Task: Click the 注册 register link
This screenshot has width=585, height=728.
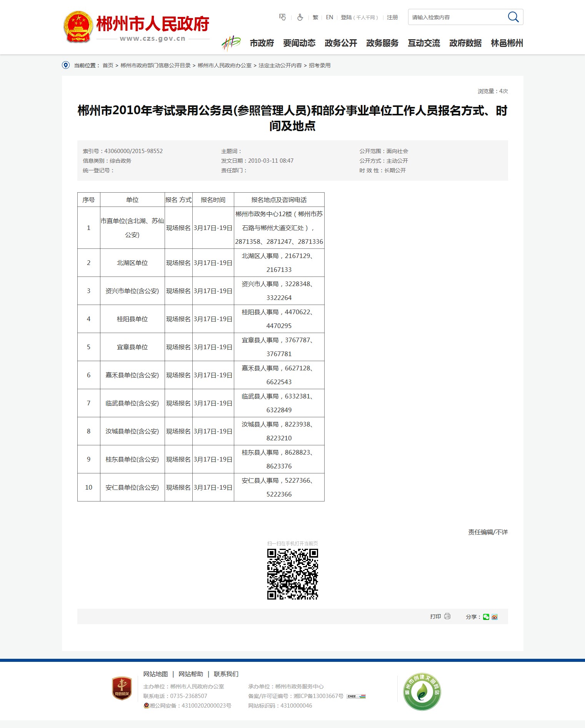Action: (392, 17)
